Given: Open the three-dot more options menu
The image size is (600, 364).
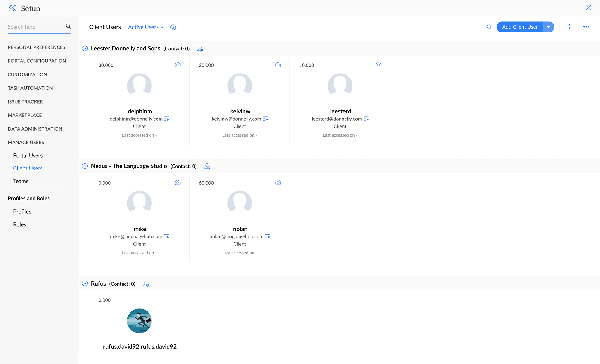Looking at the screenshot, I should (586, 27).
